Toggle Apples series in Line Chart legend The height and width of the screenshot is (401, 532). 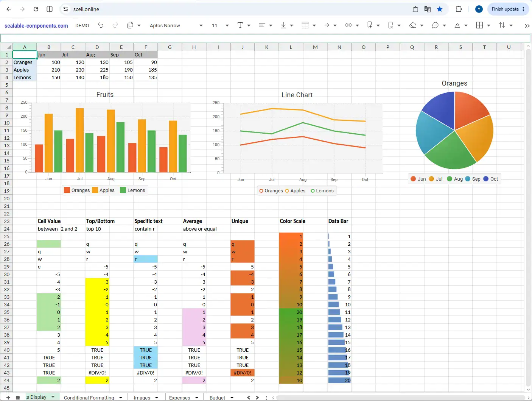(295, 191)
